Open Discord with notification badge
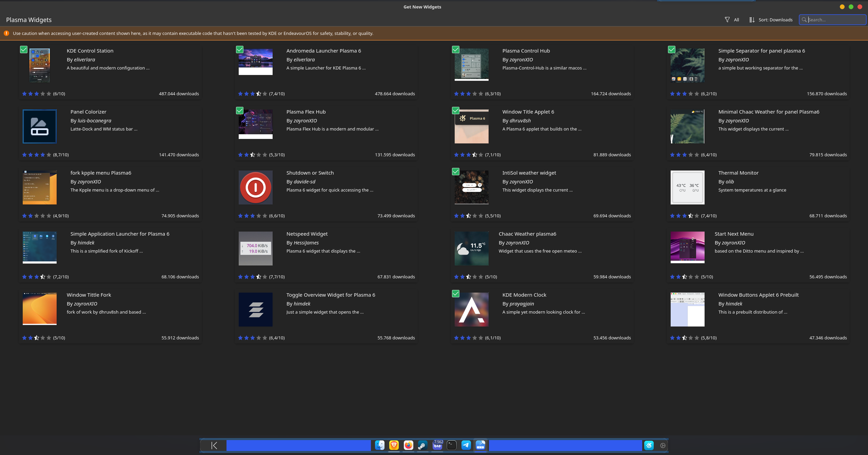 [x=437, y=445]
